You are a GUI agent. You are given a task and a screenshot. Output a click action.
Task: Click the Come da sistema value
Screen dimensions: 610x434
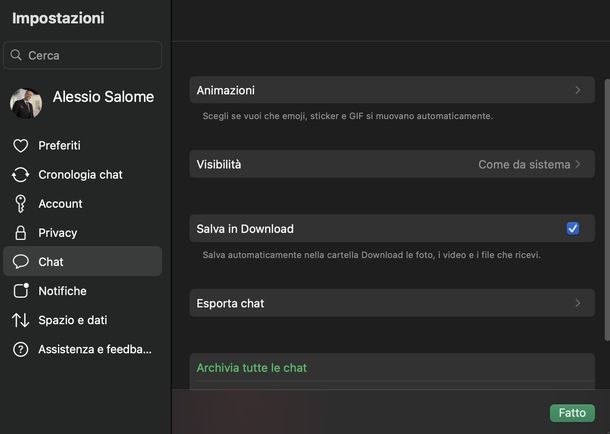(x=524, y=164)
